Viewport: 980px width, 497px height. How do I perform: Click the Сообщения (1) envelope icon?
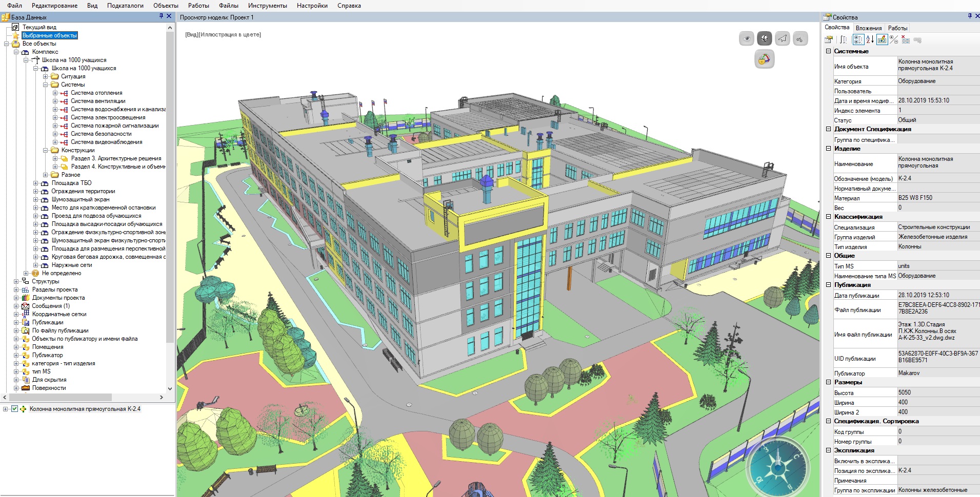coord(26,306)
